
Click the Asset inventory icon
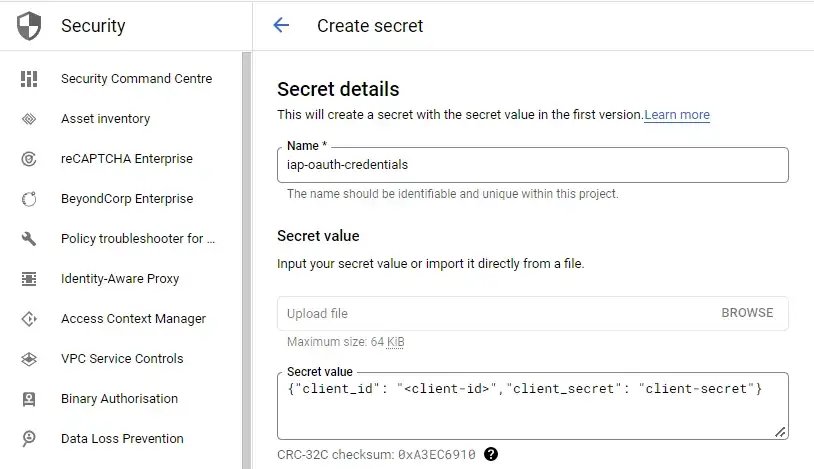pyautogui.click(x=29, y=119)
